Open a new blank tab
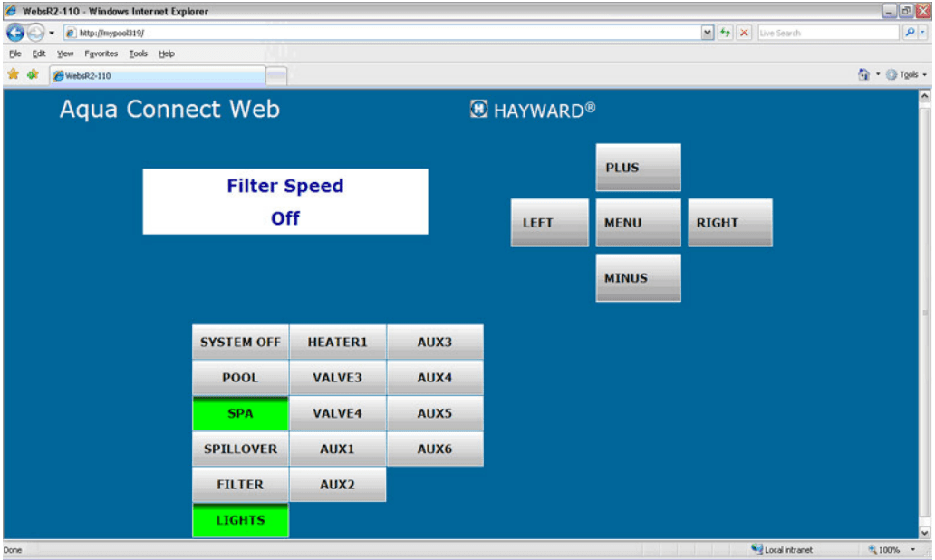The image size is (935, 560). click(276, 76)
